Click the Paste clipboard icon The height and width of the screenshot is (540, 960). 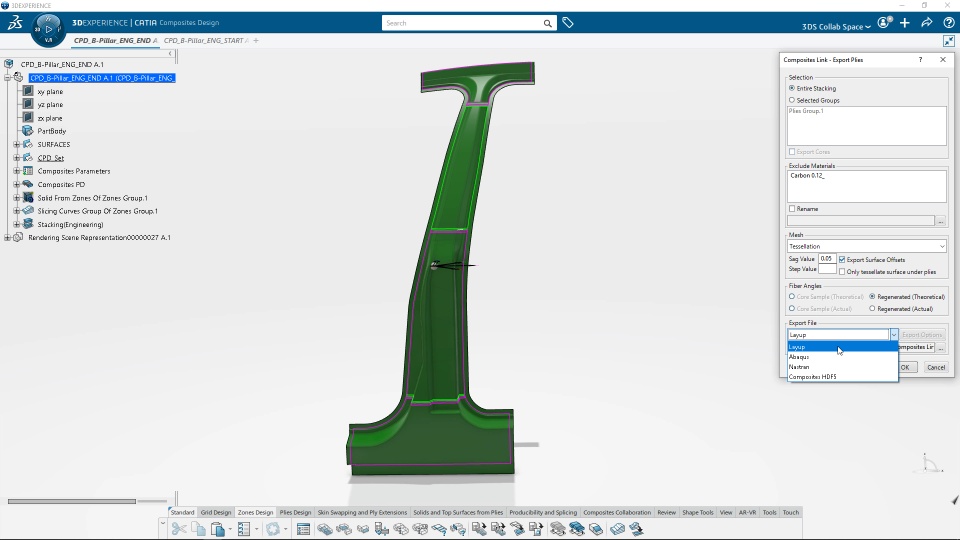pos(217,528)
